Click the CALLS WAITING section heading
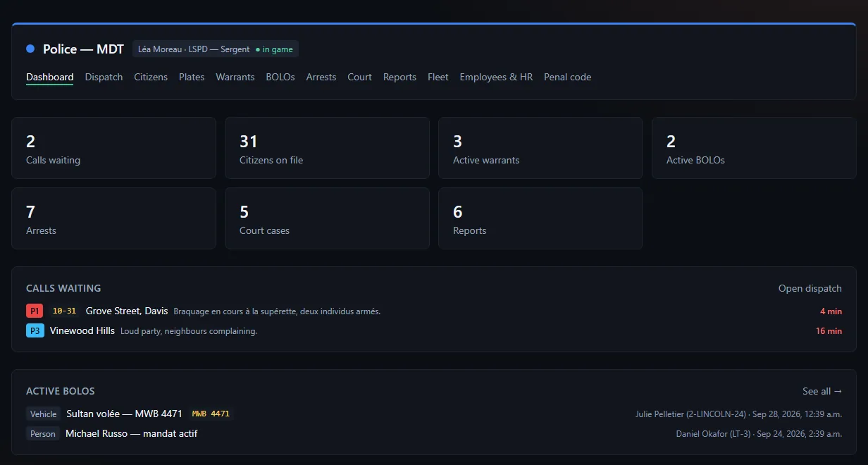This screenshot has height=465, width=868. point(63,288)
